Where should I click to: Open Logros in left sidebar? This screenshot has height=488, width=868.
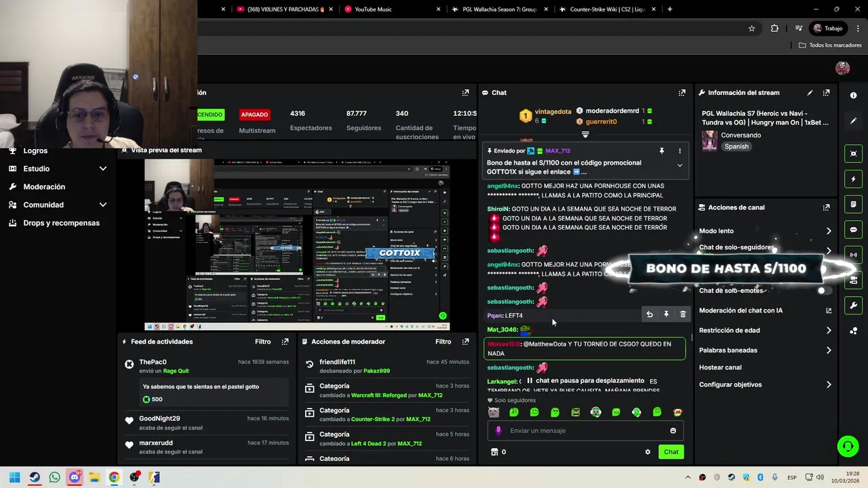pyautogui.click(x=35, y=151)
